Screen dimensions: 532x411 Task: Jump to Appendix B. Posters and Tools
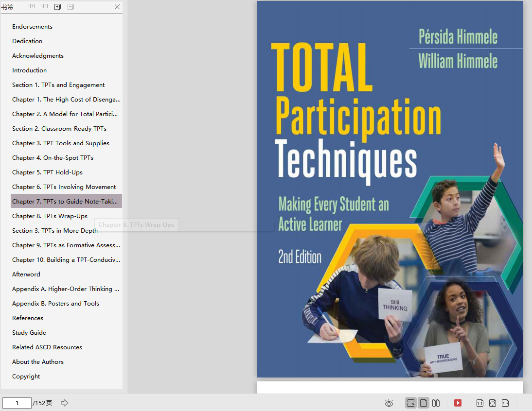[x=55, y=303]
